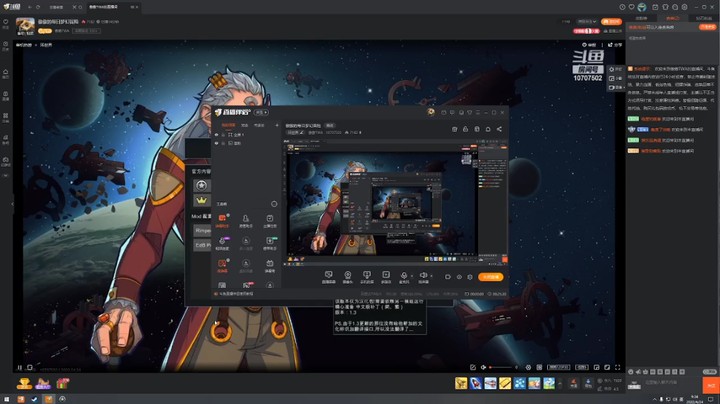
Task: Toggle eye visibility of first companion source
Action: (x=217, y=135)
